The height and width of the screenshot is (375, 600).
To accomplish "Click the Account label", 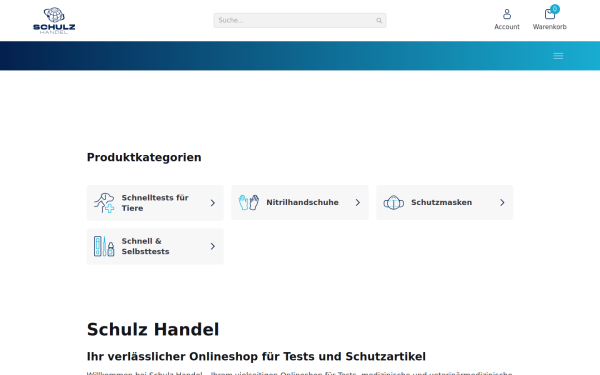I will point(507,27).
